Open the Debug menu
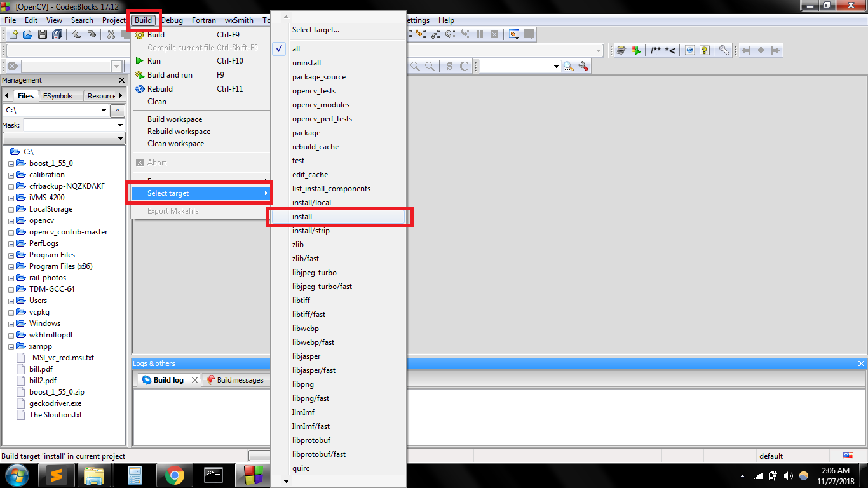Screen dimensions: 868x488 point(172,20)
